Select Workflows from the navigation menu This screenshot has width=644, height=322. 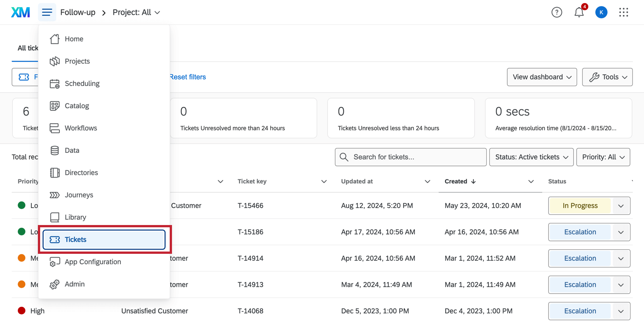[x=81, y=128]
